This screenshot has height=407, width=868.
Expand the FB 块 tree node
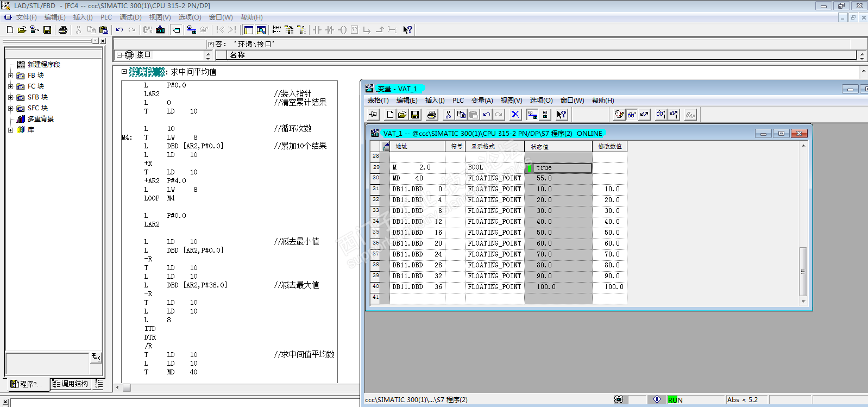point(10,76)
